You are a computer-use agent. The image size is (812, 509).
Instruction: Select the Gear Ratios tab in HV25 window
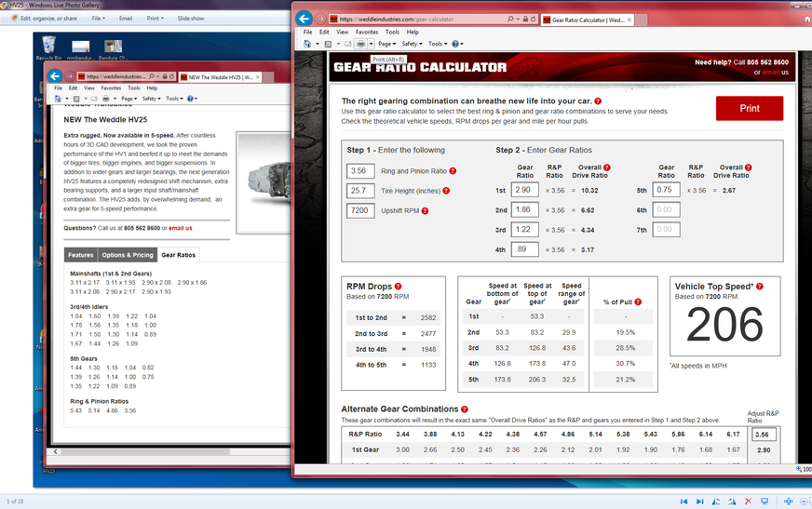[178, 255]
